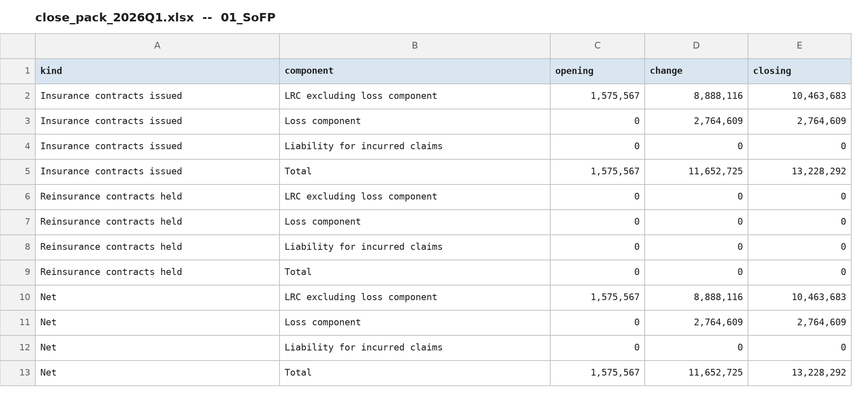Select 'Insurance contracts issued' in row 5
868x400 pixels.
point(157,172)
